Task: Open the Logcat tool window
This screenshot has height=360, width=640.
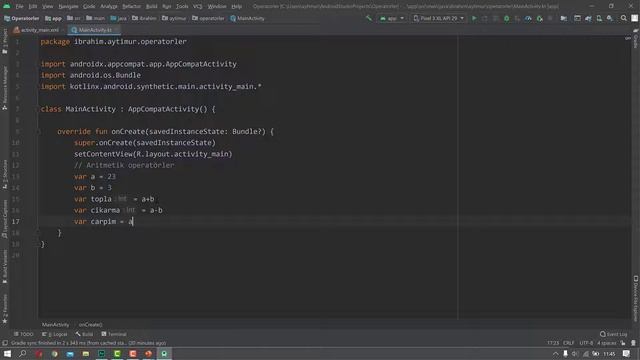Action: (x=54, y=334)
